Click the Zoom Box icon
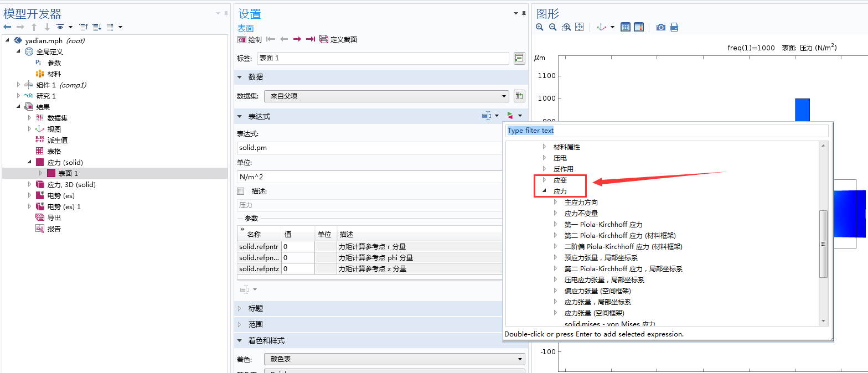Viewport: 868px width, 373px height. pyautogui.click(x=566, y=27)
